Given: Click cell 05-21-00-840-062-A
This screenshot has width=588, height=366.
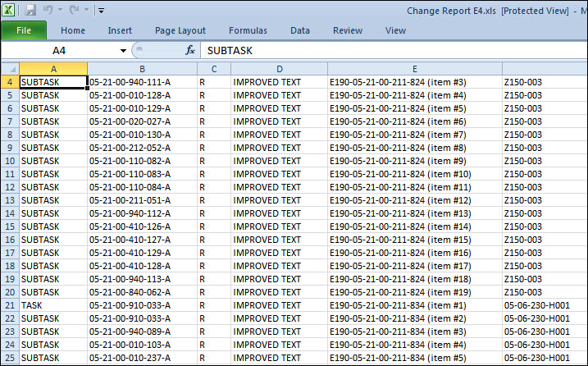Looking at the screenshot, I should point(142,292).
